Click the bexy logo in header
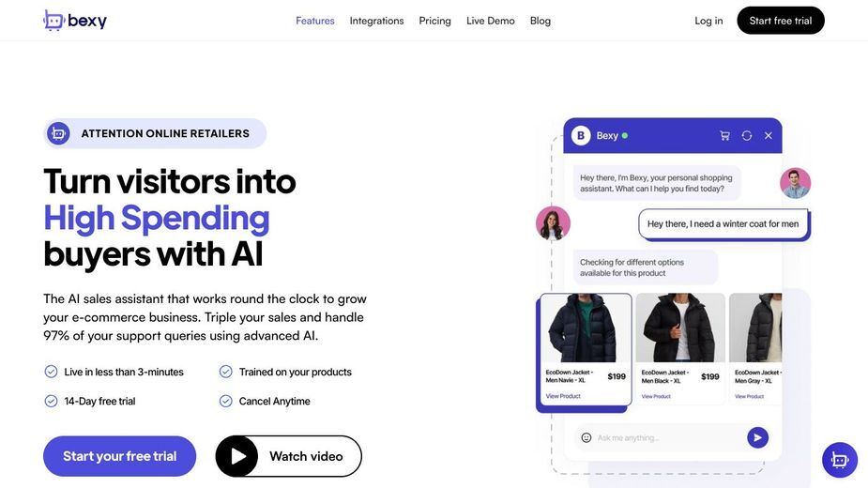Viewport: 868px width, 488px height. tap(75, 21)
